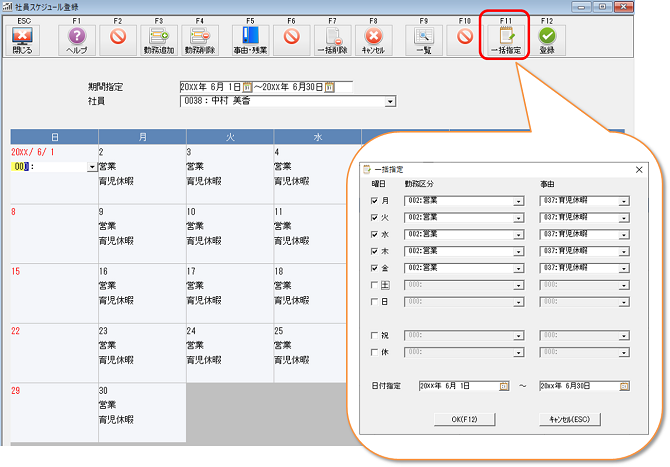Expand 勤務区分 dropdown for 月 row
The image size is (670, 467).
518,201
